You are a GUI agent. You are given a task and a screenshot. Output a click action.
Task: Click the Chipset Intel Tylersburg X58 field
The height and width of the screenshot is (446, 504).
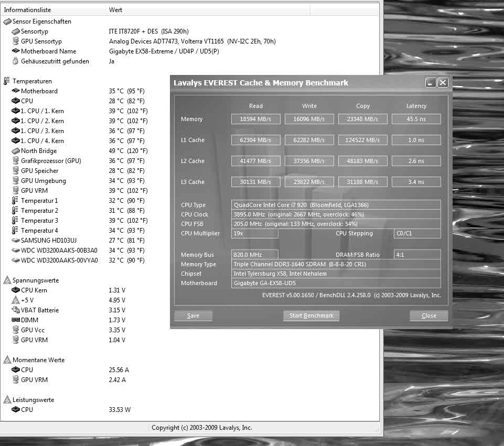[336, 274]
